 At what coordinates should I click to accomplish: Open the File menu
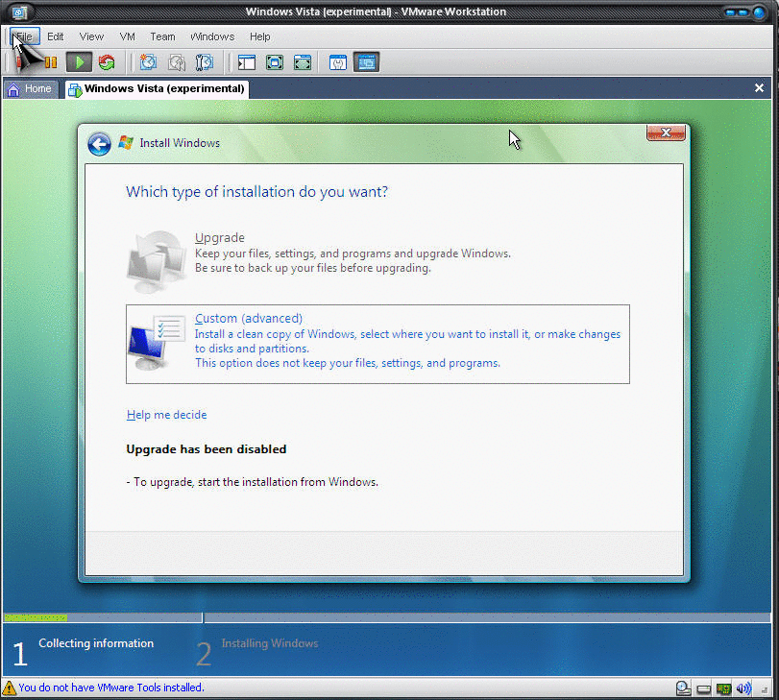(x=24, y=36)
